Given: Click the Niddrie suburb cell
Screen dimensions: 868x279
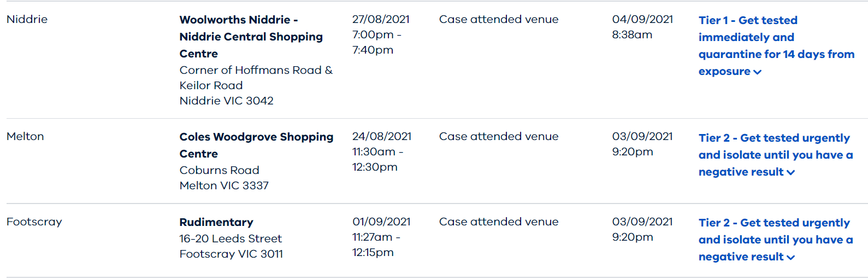Looking at the screenshot, I should pos(27,19).
